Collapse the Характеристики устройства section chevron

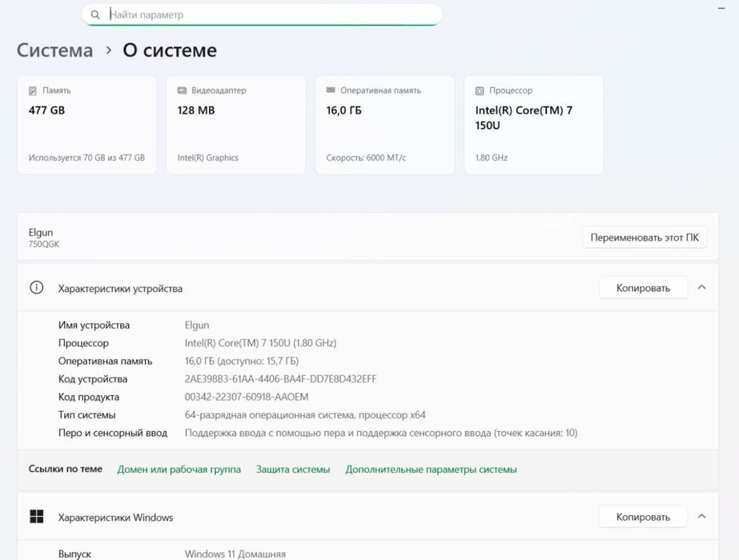tap(701, 288)
